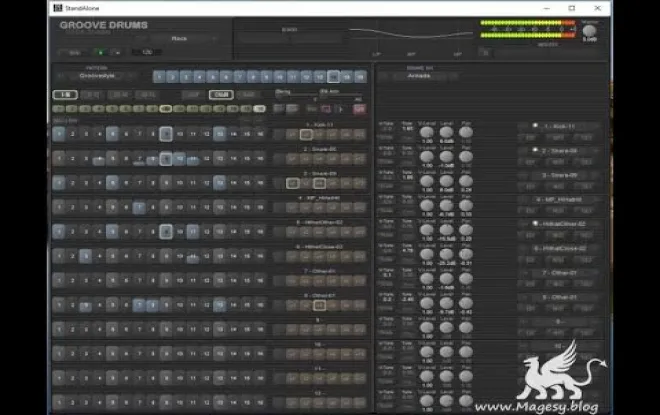The width and height of the screenshot is (660, 415).
Task: Select the first outlined velocity box in Snare-09 row
Action: [293, 183]
